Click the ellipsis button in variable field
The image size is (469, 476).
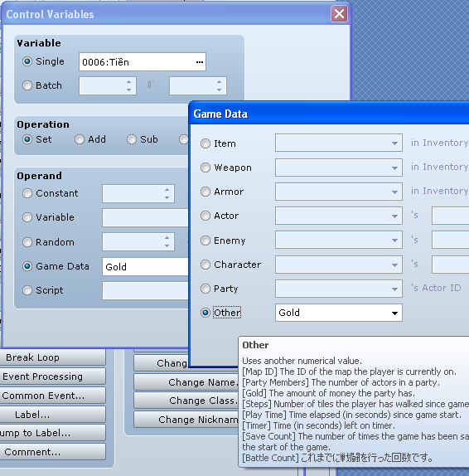pyautogui.click(x=200, y=62)
